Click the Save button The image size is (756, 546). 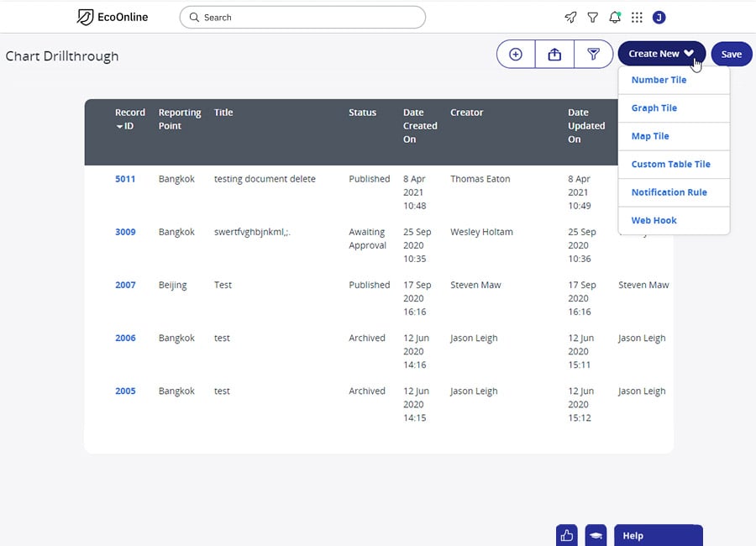point(732,54)
